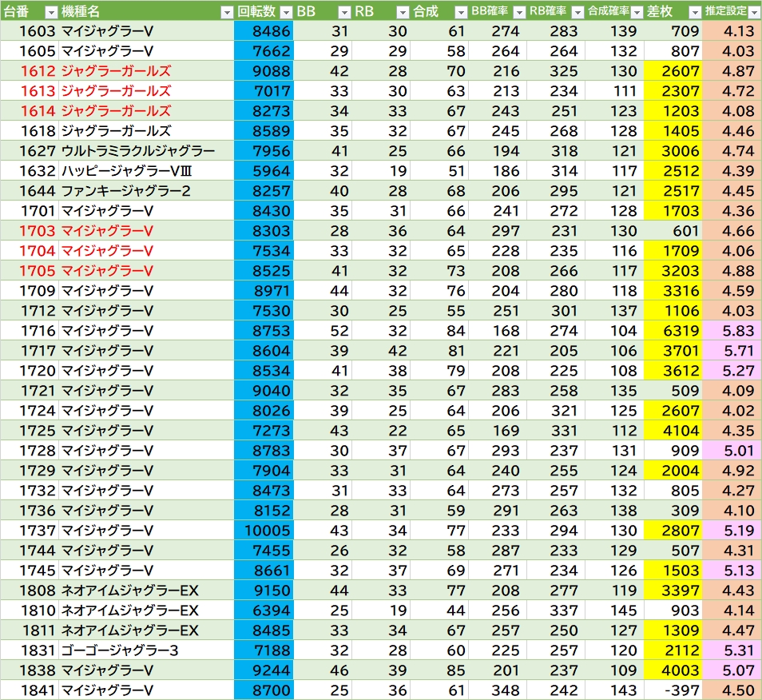This screenshot has height=700, width=762.
Task: Select 推定設定 cell 4.50 in row 1841
Action: click(x=732, y=690)
